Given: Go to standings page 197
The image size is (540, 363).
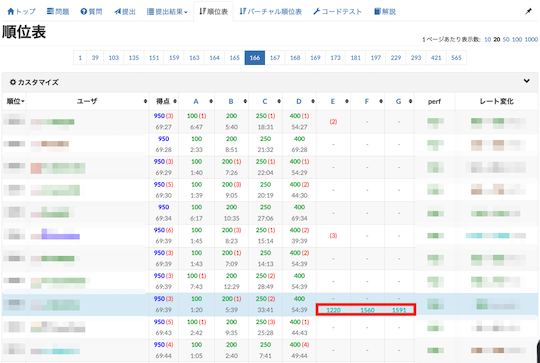Looking at the screenshot, I should (x=376, y=58).
